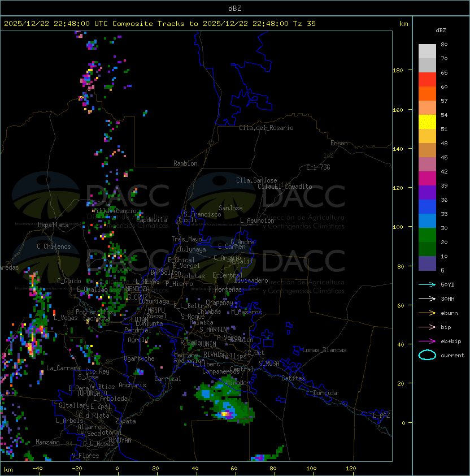This screenshot has width=470, height=476.
Task: Click the slate swatch between 10 and 5
Action: 427,263
